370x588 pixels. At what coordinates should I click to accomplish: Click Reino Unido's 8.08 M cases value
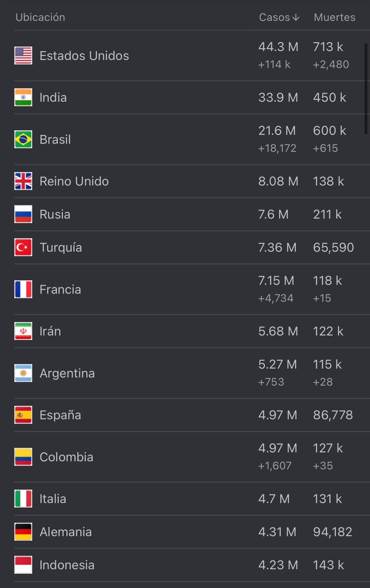pyautogui.click(x=278, y=181)
